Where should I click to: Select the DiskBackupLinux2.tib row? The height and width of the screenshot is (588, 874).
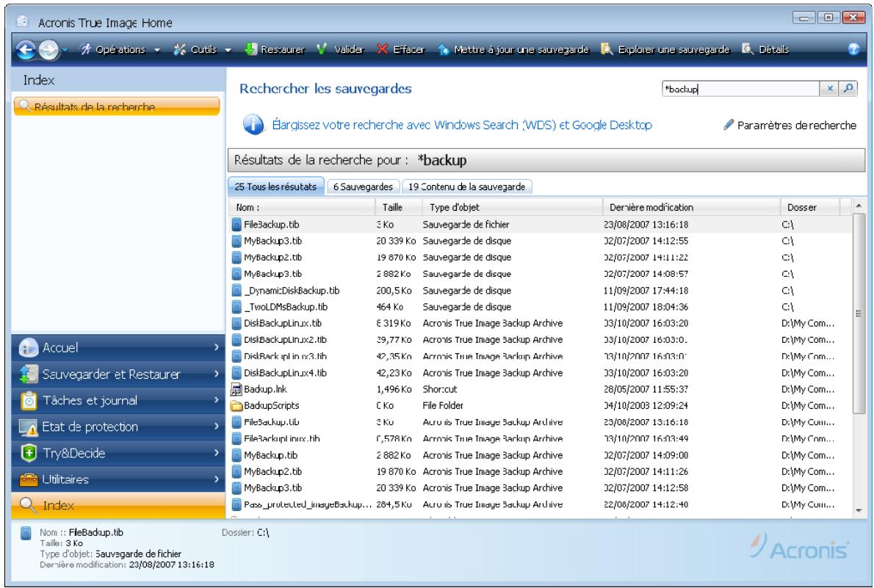(540, 340)
